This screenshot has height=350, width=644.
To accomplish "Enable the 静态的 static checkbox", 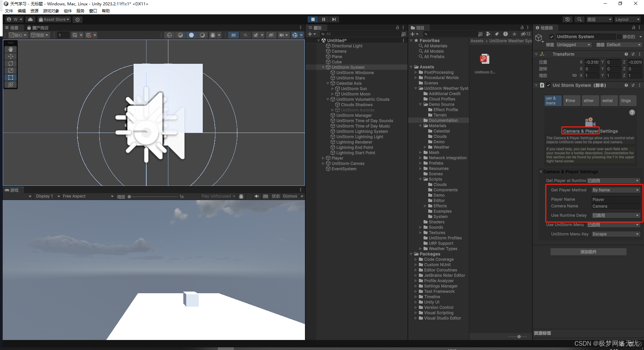I will click(x=620, y=37).
